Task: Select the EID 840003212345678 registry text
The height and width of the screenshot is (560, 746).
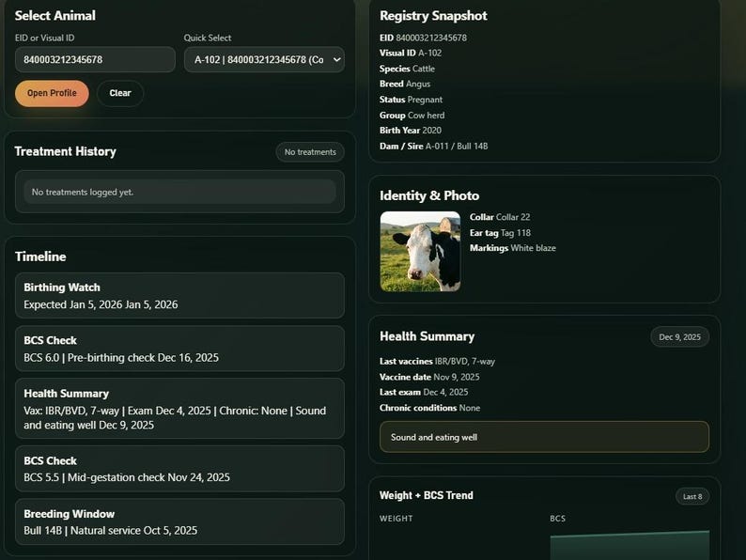Action: tap(423, 38)
